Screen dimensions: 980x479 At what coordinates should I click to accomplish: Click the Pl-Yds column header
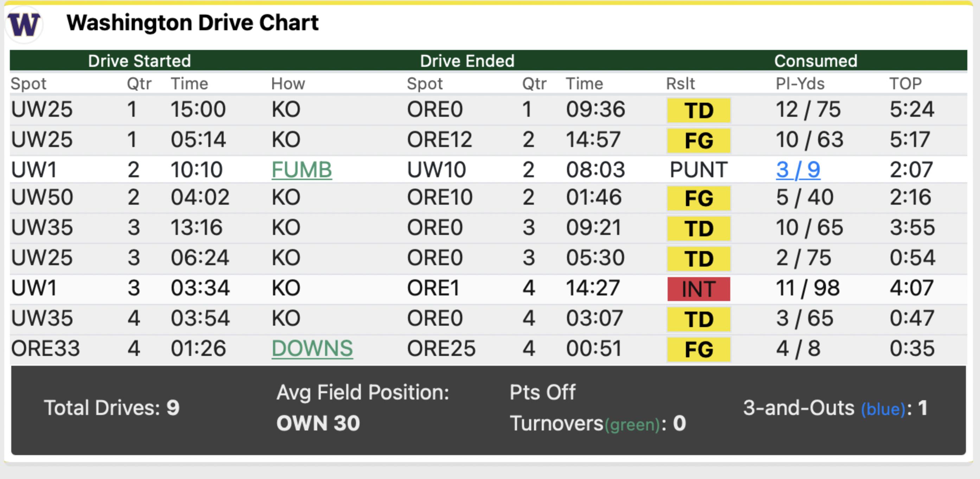[x=800, y=84]
